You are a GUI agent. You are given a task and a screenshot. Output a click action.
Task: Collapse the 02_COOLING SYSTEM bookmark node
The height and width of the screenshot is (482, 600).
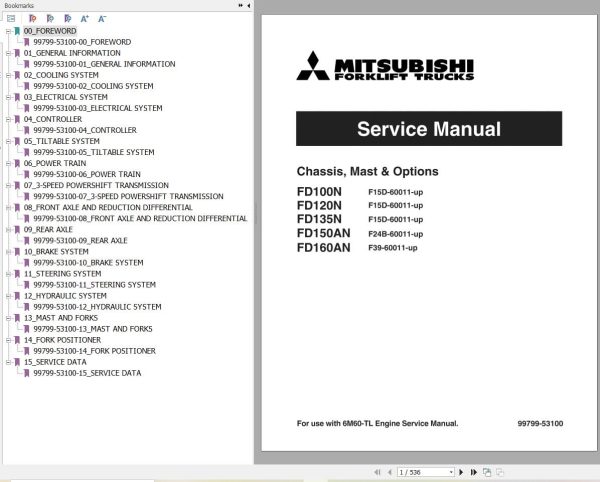pos(8,76)
